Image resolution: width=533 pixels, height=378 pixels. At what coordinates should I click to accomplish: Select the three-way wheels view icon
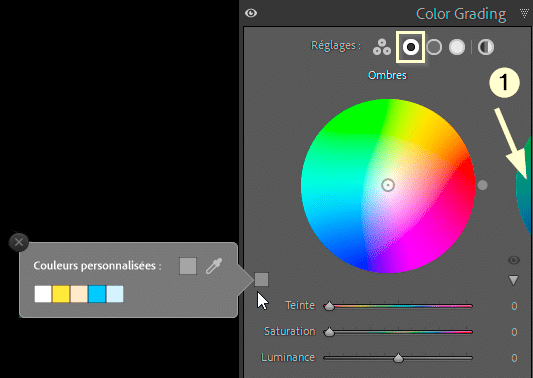(x=382, y=47)
